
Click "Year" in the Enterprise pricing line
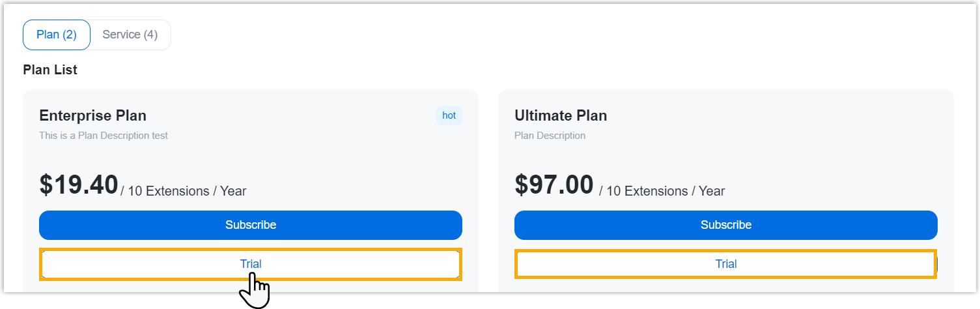[233, 191]
